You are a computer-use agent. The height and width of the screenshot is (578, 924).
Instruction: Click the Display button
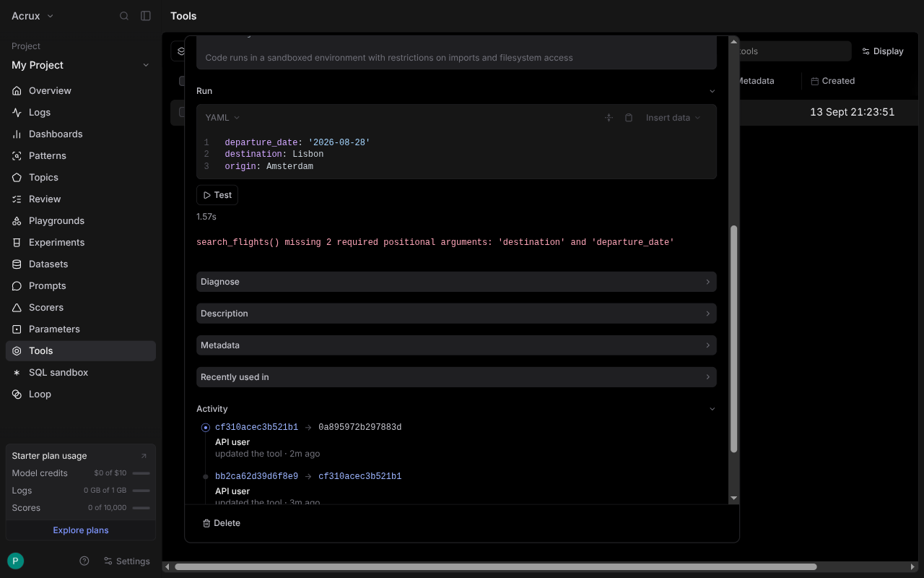click(883, 51)
